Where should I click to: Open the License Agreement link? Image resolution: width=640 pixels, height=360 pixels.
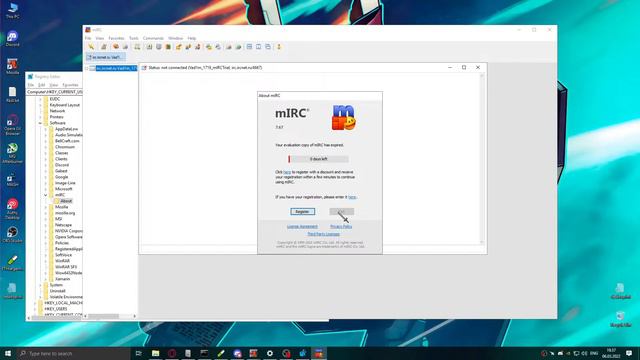(x=302, y=227)
